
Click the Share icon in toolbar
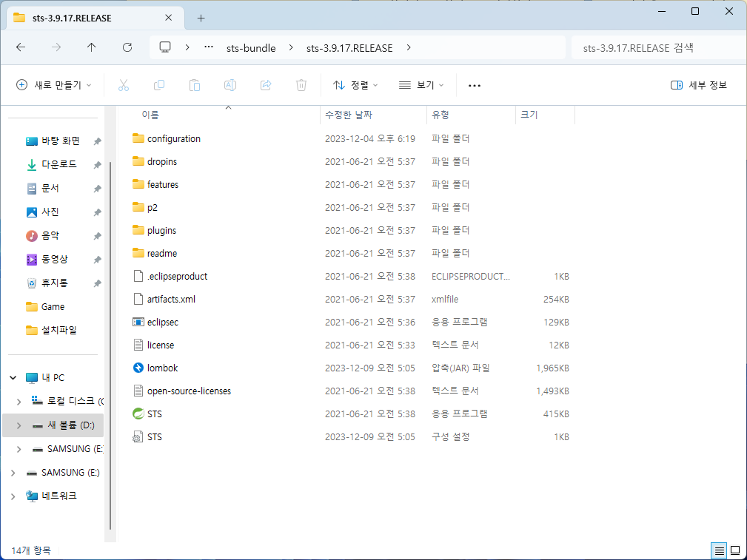tap(266, 85)
